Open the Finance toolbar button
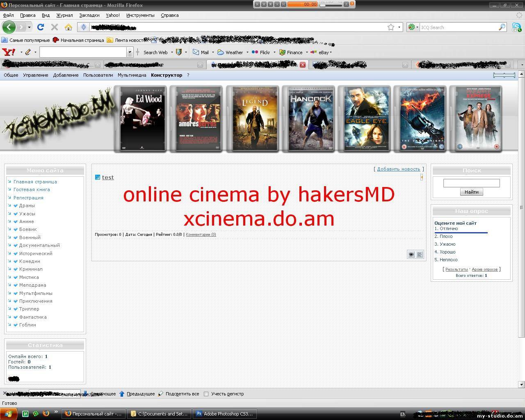Screen dimensions: 525x420 [x=291, y=52]
